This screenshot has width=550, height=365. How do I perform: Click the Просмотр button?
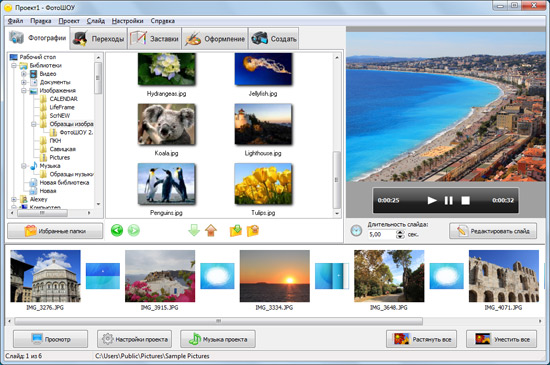(x=51, y=339)
